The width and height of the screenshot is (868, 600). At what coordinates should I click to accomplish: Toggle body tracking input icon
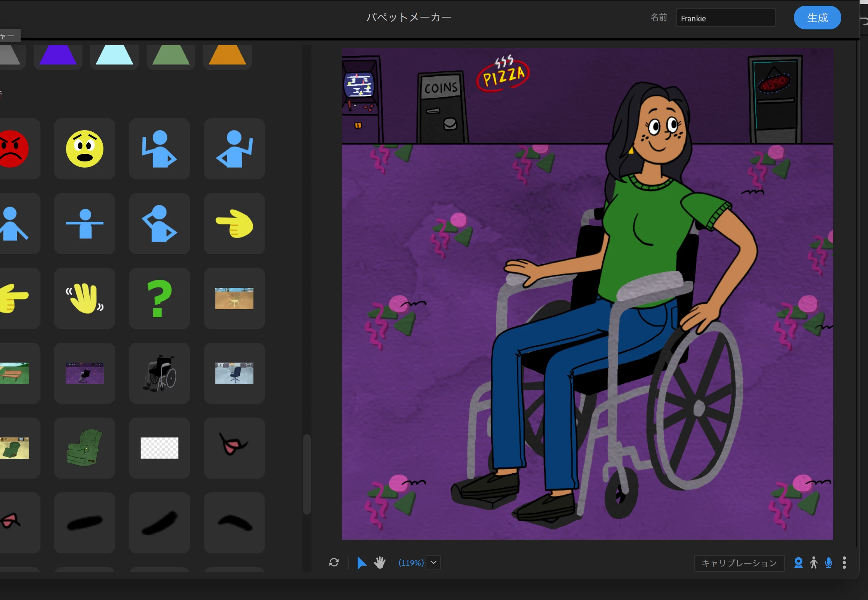point(813,563)
